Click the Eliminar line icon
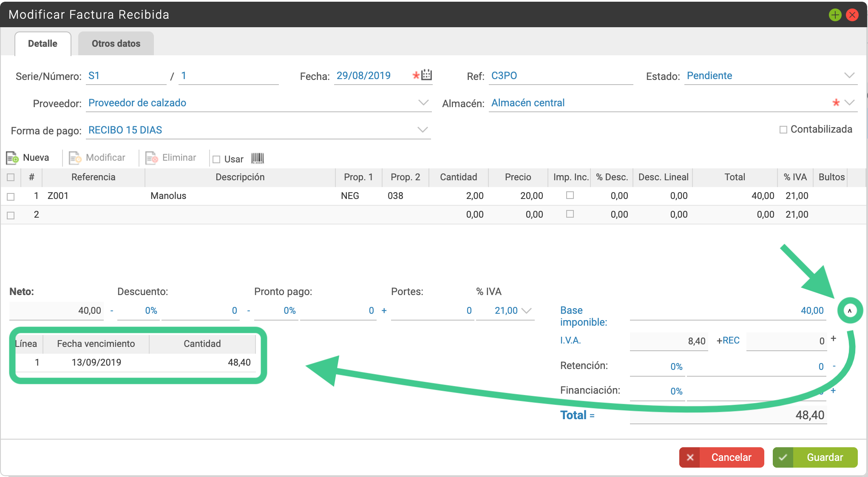 (x=152, y=158)
